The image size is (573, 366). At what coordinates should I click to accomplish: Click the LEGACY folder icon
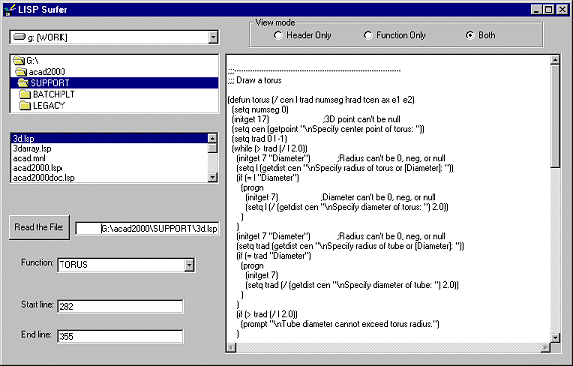point(25,106)
